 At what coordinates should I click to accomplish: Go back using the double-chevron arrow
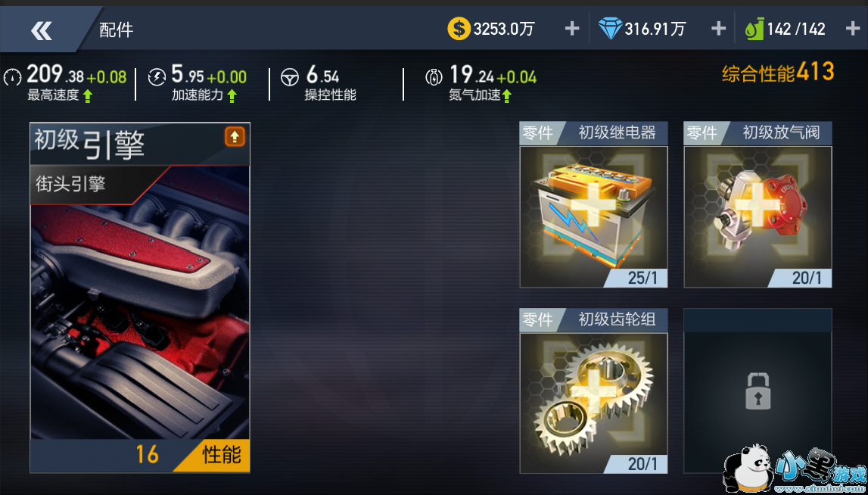tap(42, 30)
